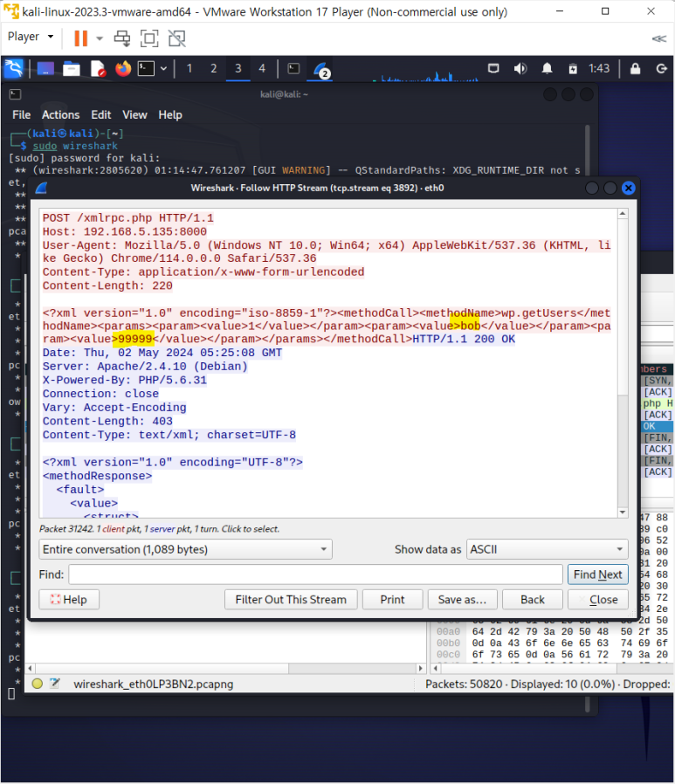Viewport: 675px width, 784px height.
Task: Open the power manager tray icon
Action: [573, 69]
